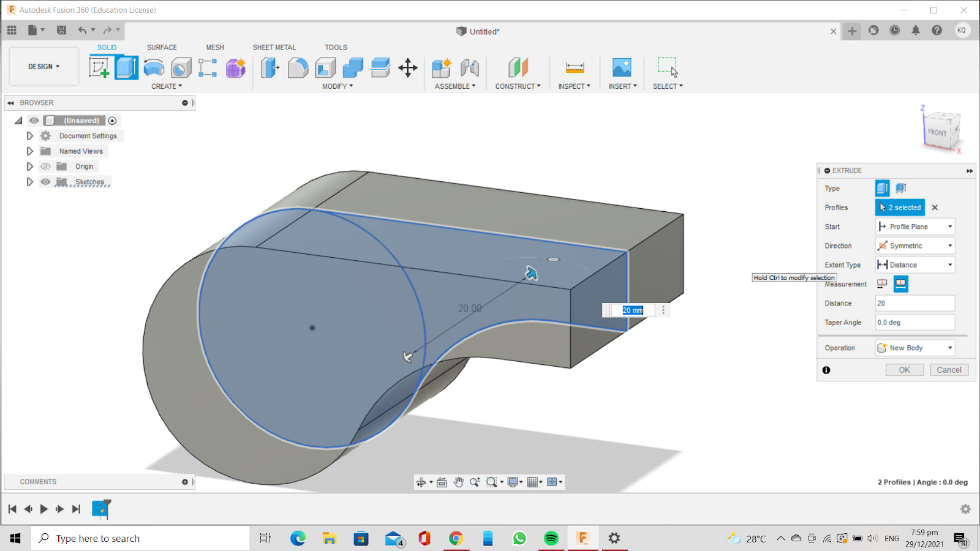Jump to the timeline beginning
The height and width of the screenshot is (551, 980).
point(12,509)
